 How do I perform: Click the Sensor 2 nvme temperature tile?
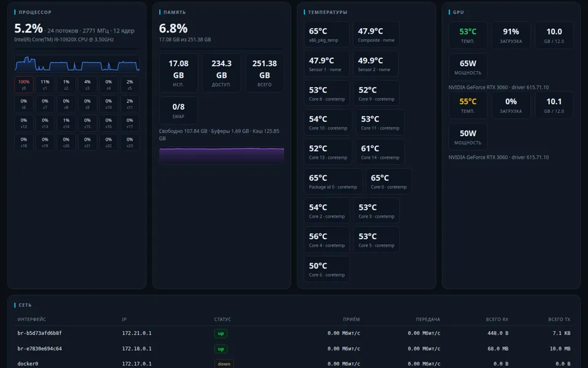point(375,64)
